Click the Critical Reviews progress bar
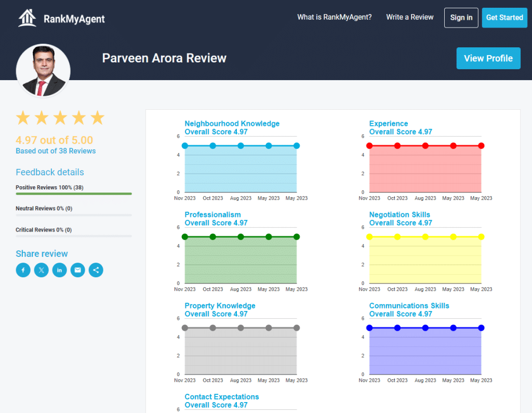Image resolution: width=532 pixels, height=413 pixels. point(74,236)
